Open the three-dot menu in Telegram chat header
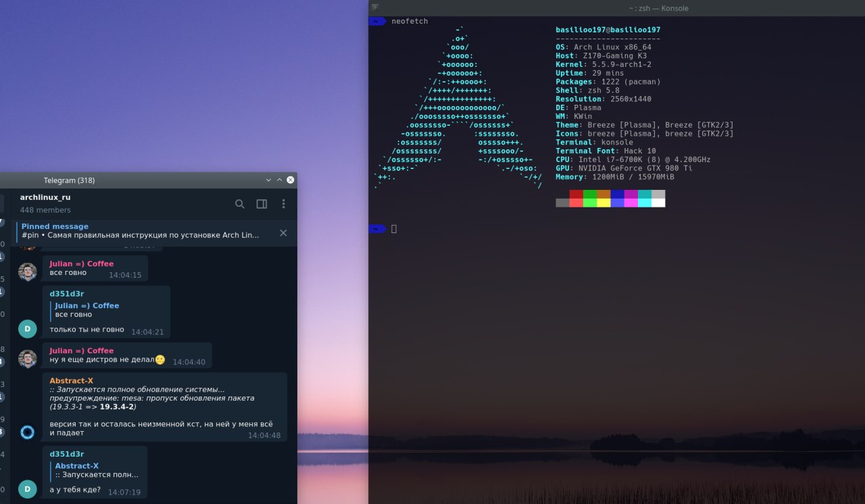Screen dimensions: 865x504 (x=283, y=204)
